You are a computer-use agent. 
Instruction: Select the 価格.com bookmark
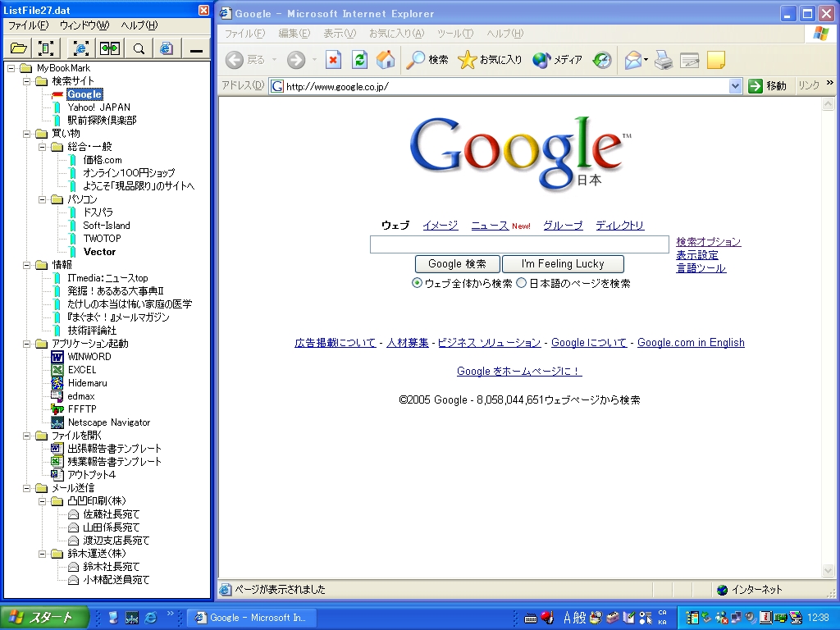point(103,160)
